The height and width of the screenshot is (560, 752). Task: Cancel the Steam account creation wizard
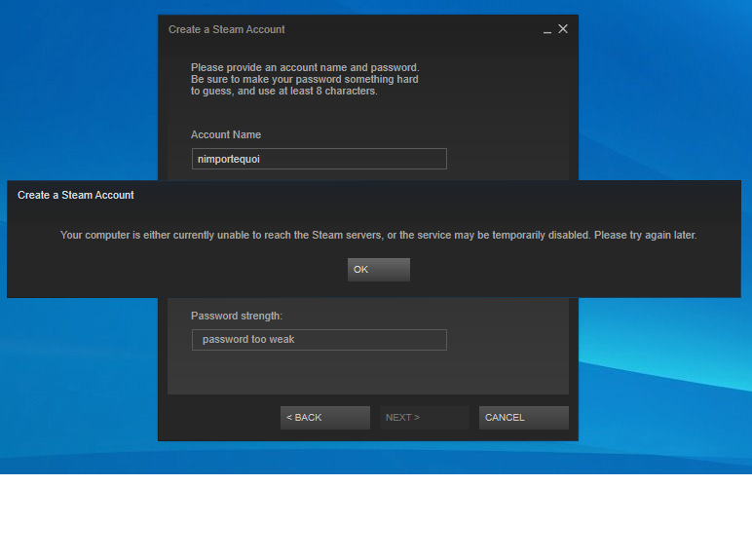(523, 418)
